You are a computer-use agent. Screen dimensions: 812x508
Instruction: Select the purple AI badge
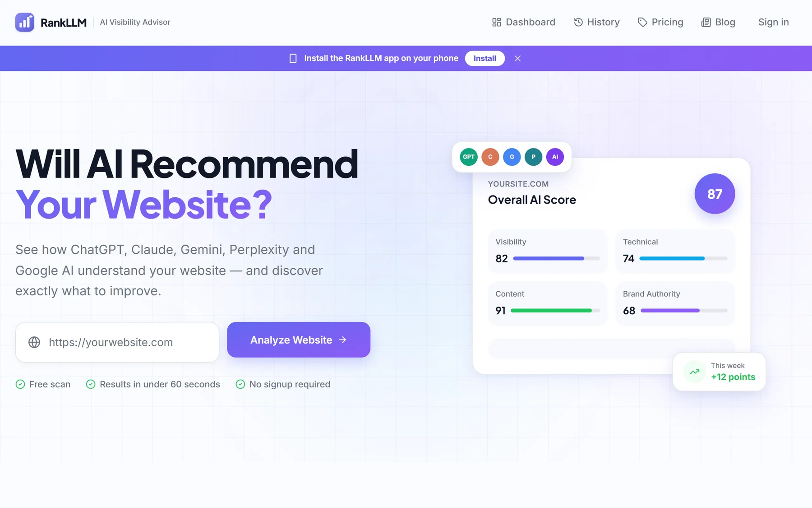pyautogui.click(x=555, y=157)
